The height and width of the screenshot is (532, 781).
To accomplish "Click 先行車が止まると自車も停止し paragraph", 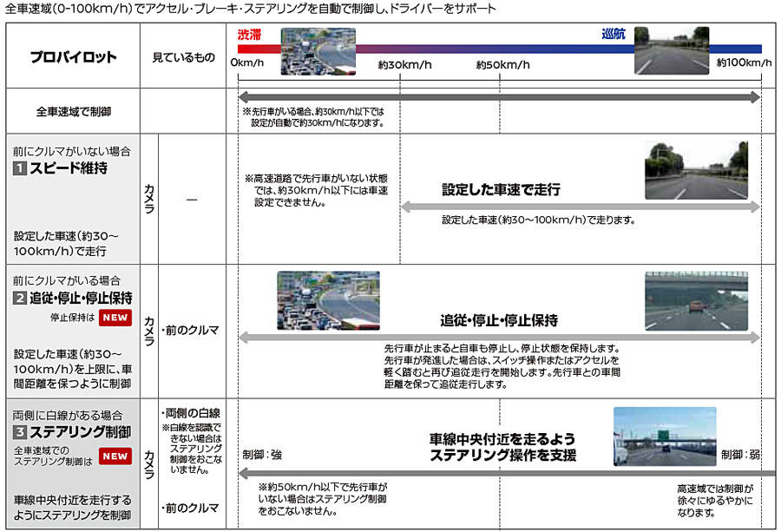I will [x=502, y=366].
